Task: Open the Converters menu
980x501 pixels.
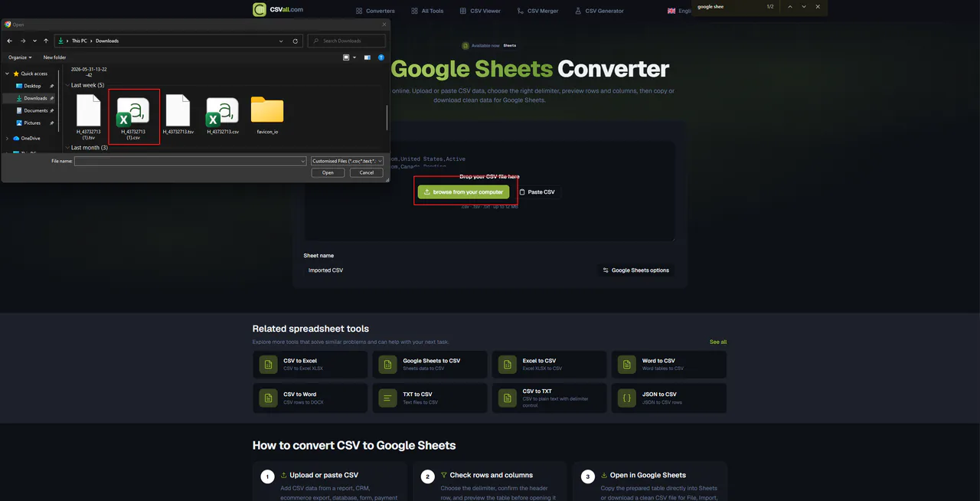Action: tap(375, 11)
